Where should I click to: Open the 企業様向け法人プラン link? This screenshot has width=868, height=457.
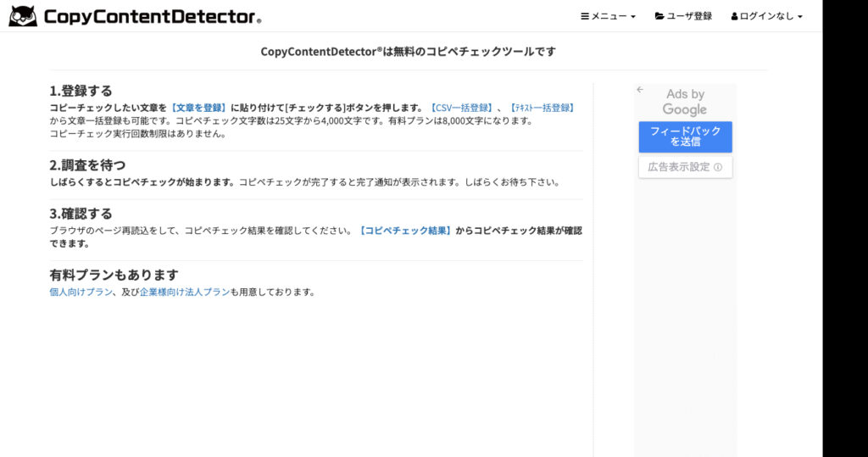pos(184,292)
